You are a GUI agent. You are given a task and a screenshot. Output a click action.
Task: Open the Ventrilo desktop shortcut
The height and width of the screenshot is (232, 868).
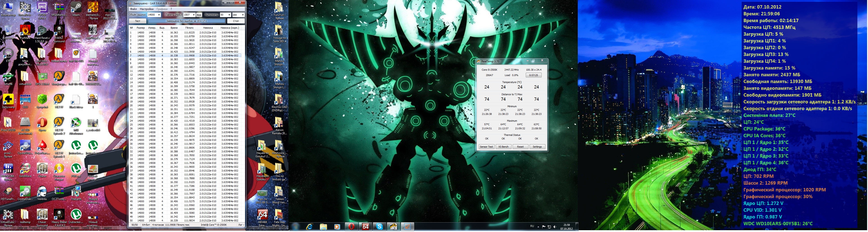pos(42,193)
